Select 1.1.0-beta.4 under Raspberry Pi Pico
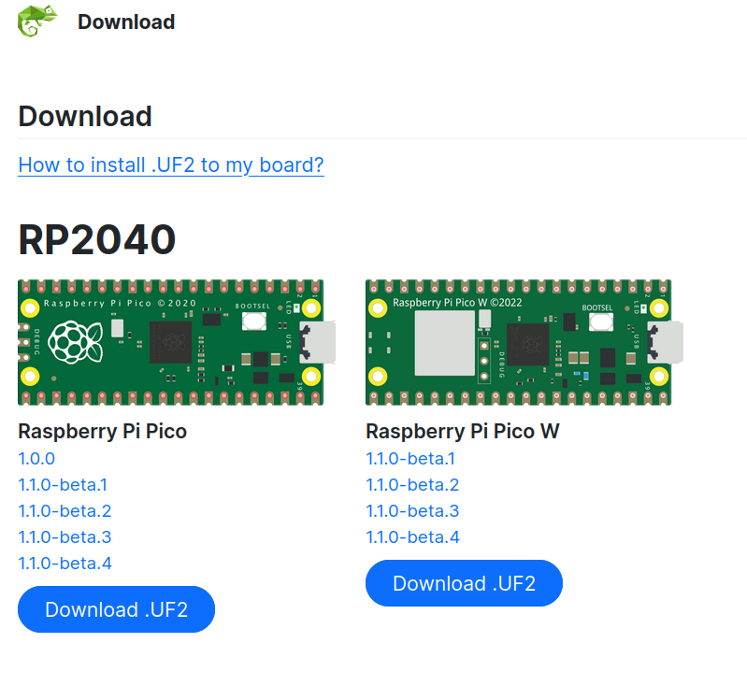 [x=65, y=564]
